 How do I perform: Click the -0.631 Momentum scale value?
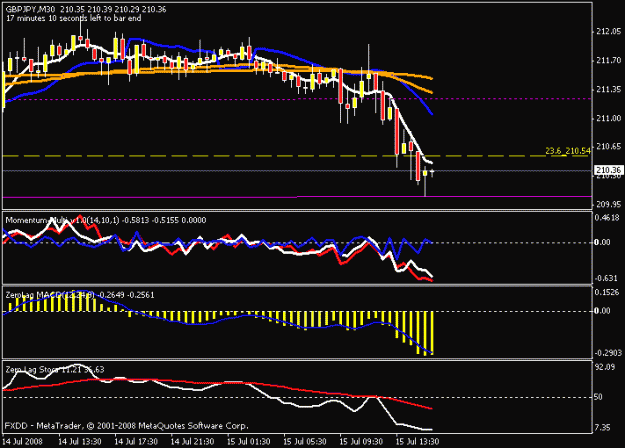[606, 278]
